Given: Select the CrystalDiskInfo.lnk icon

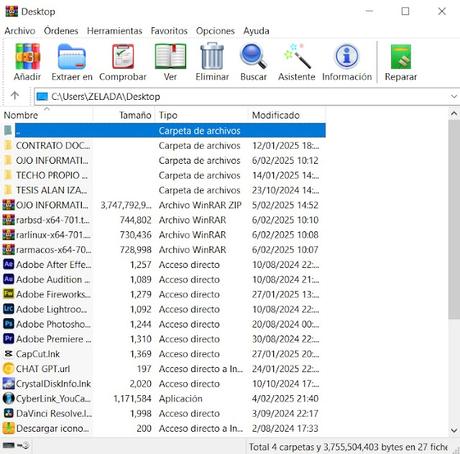Looking at the screenshot, I should (x=8, y=383).
